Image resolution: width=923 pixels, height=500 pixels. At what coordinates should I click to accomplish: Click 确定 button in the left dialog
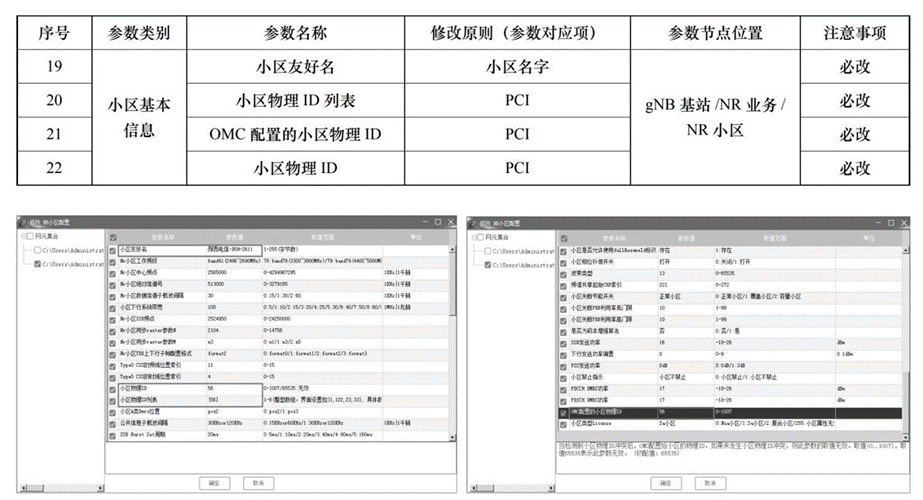tap(214, 483)
